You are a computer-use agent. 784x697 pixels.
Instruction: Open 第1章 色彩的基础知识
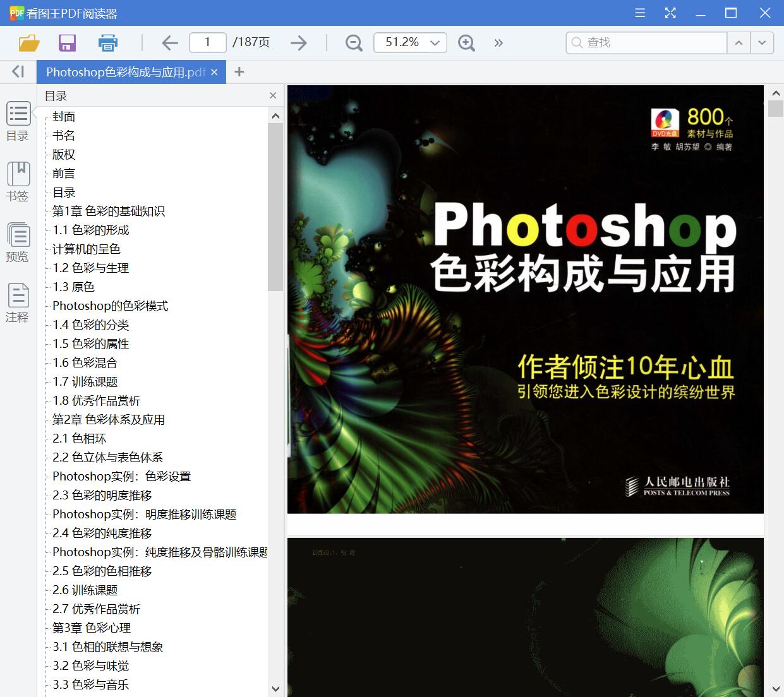[109, 211]
